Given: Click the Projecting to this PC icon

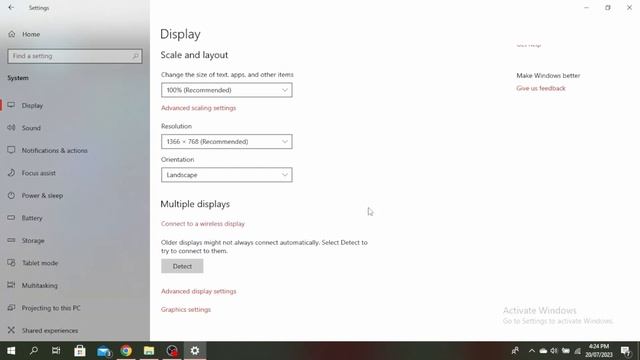Looking at the screenshot, I should coord(11,307).
